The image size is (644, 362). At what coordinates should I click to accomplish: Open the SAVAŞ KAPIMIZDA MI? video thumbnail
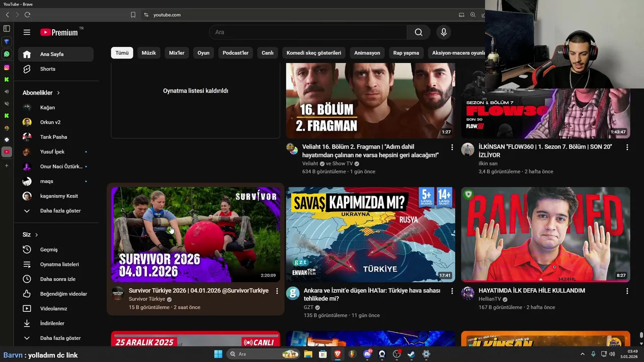[x=371, y=235]
